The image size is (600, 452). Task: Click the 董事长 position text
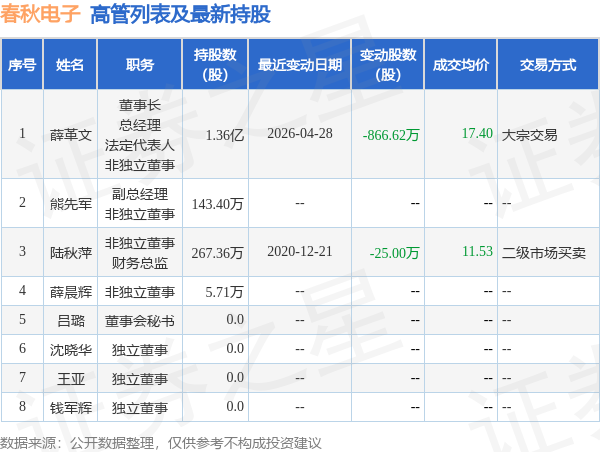140,105
